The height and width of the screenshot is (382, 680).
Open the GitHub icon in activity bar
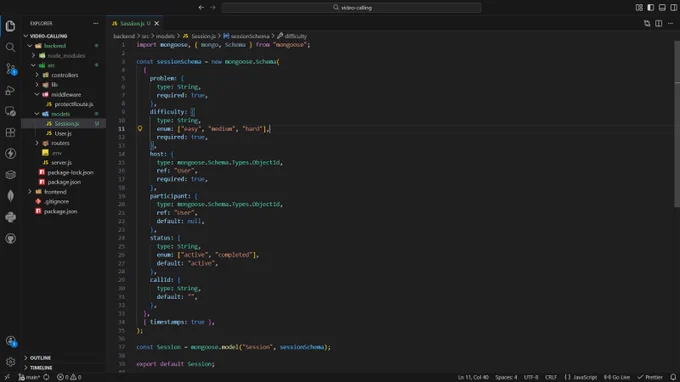(x=10, y=238)
